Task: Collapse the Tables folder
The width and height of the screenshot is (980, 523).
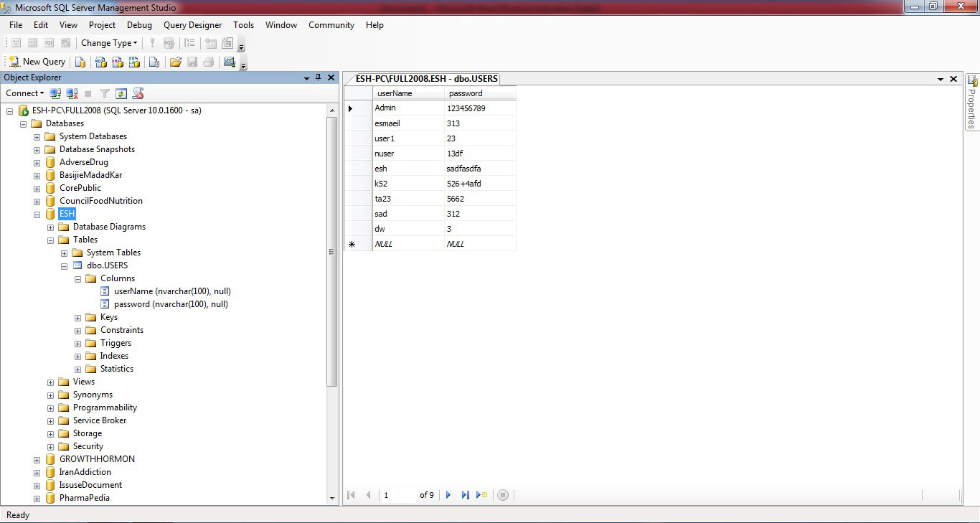Action: tap(50, 240)
